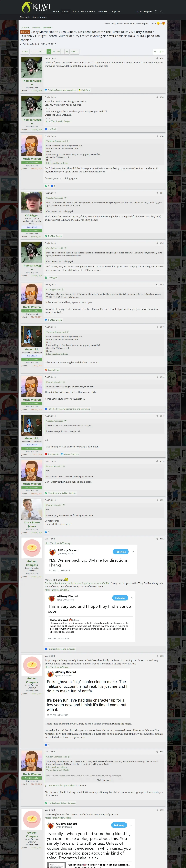Open the View attachment 396017 link

[x=58, y=770]
